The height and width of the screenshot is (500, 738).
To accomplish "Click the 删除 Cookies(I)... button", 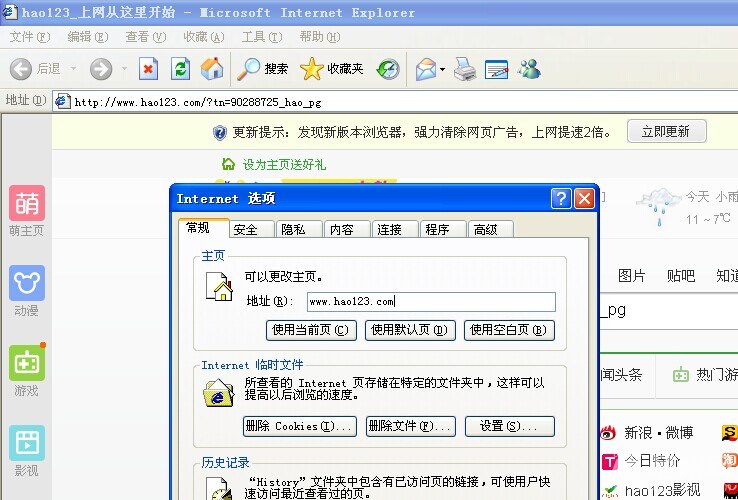I will [x=300, y=426].
